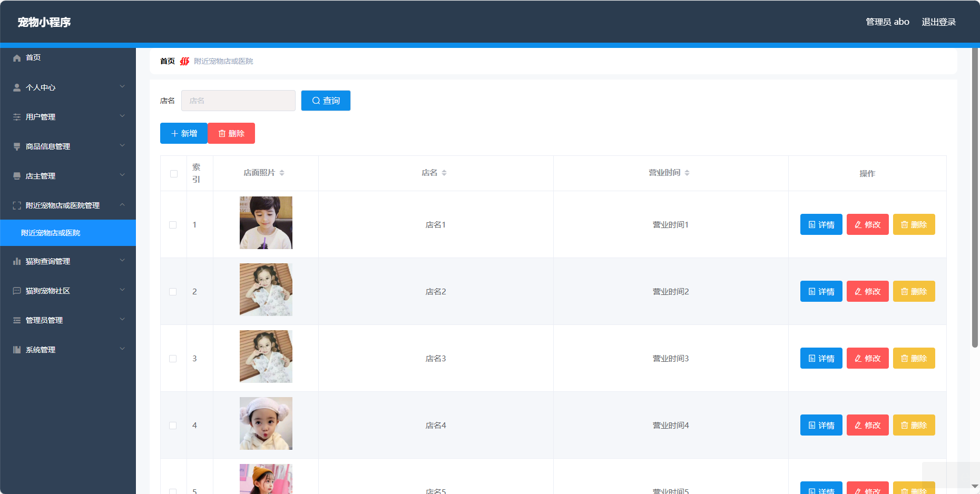Open 首页 in the sidebar menu
980x494 pixels.
68,58
